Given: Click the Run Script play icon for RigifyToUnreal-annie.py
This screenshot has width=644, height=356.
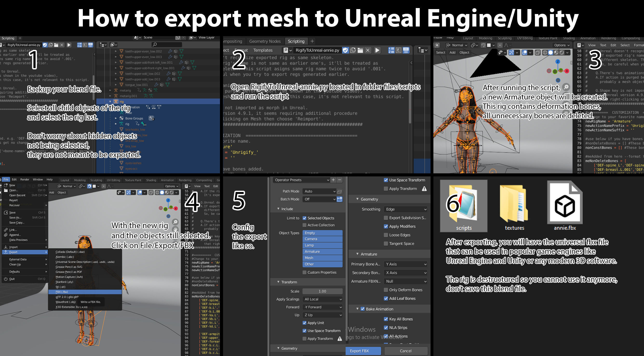Looking at the screenshot, I should point(377,50).
